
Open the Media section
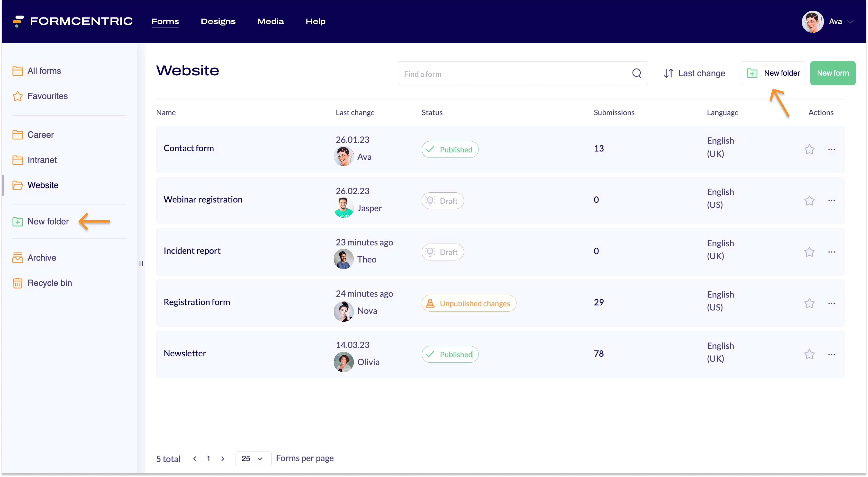coord(271,21)
